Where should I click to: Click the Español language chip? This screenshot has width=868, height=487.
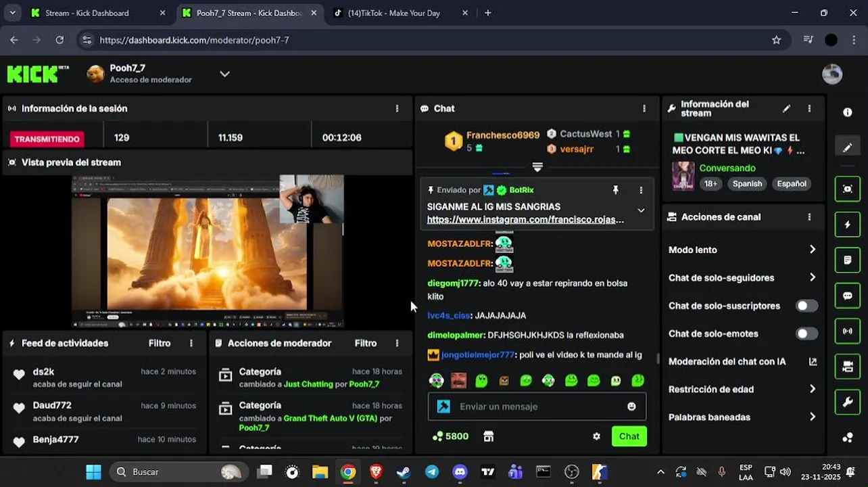pyautogui.click(x=792, y=184)
